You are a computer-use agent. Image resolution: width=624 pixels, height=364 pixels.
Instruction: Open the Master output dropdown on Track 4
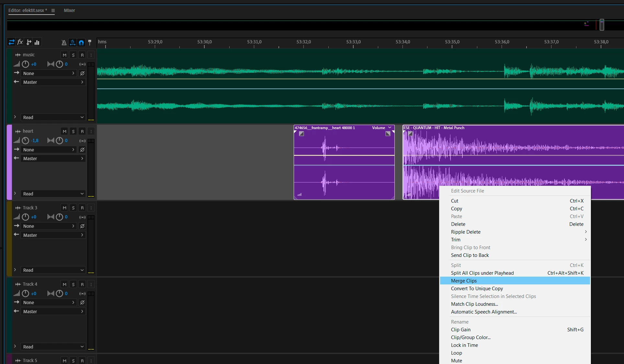53,311
